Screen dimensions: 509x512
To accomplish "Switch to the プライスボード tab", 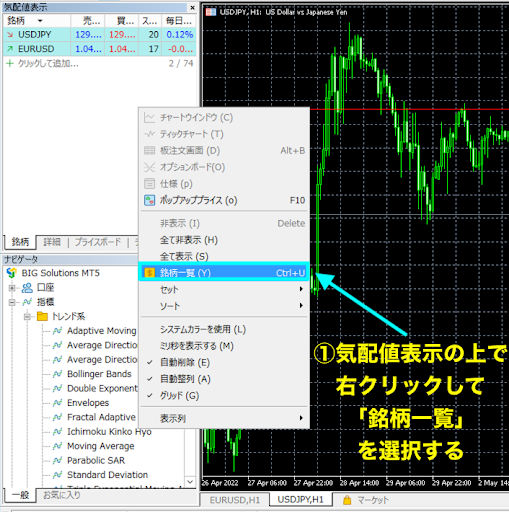I will [x=98, y=242].
